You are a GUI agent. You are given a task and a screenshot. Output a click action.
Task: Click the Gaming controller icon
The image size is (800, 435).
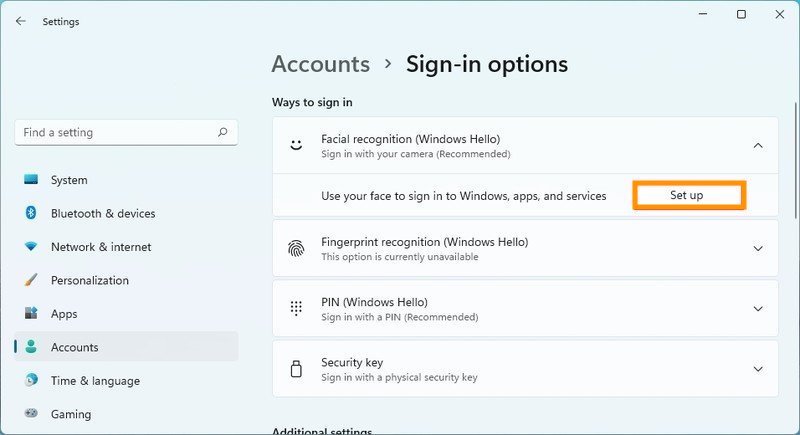tap(31, 413)
